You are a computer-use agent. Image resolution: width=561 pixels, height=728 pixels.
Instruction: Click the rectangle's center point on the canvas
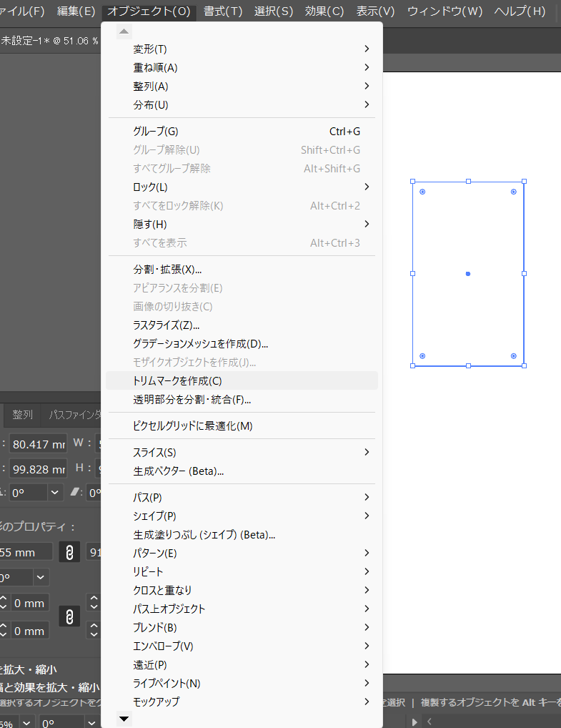468,274
